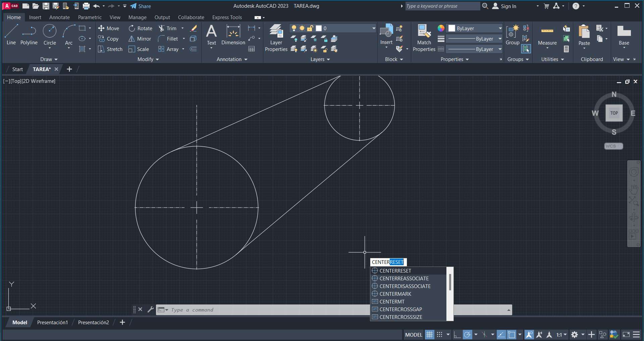Expand the Modify panel
Screen dimensions: 644x341
148,59
